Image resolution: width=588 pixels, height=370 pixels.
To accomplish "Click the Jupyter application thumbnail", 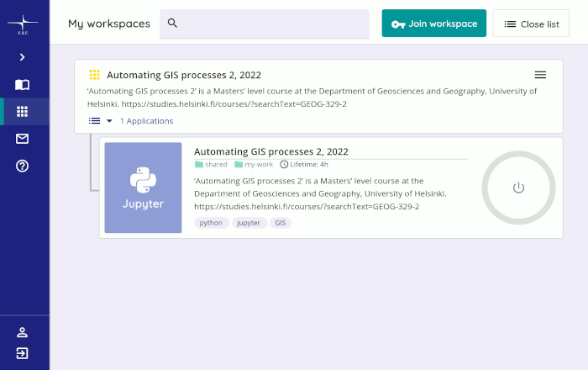I will [x=144, y=188].
